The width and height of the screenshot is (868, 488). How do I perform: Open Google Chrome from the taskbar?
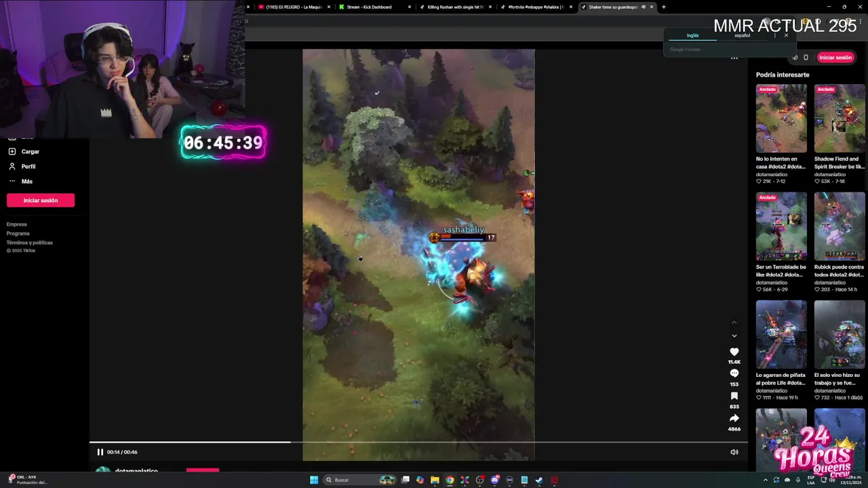pos(450,480)
